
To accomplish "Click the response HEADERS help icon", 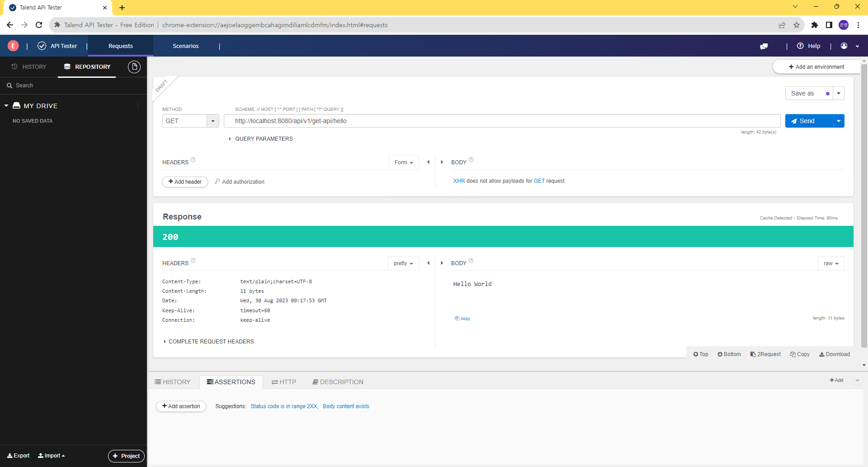I will (193, 261).
